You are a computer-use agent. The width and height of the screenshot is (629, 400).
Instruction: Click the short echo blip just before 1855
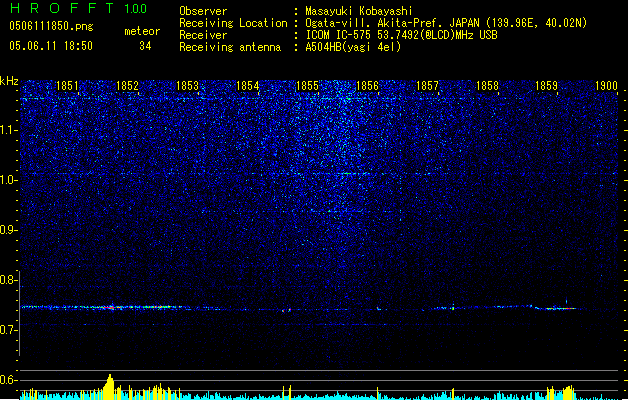click(286, 310)
